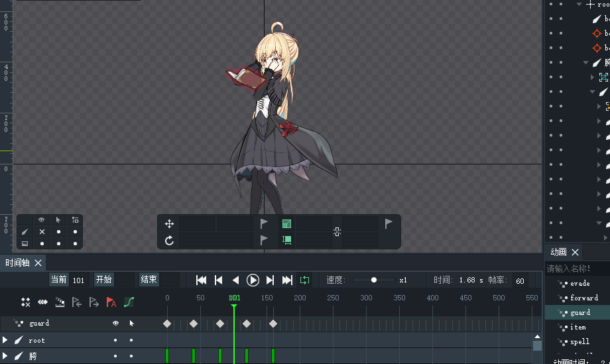Select the move translate icon in transform panel
Screen dimensions: 610x364
(169, 223)
